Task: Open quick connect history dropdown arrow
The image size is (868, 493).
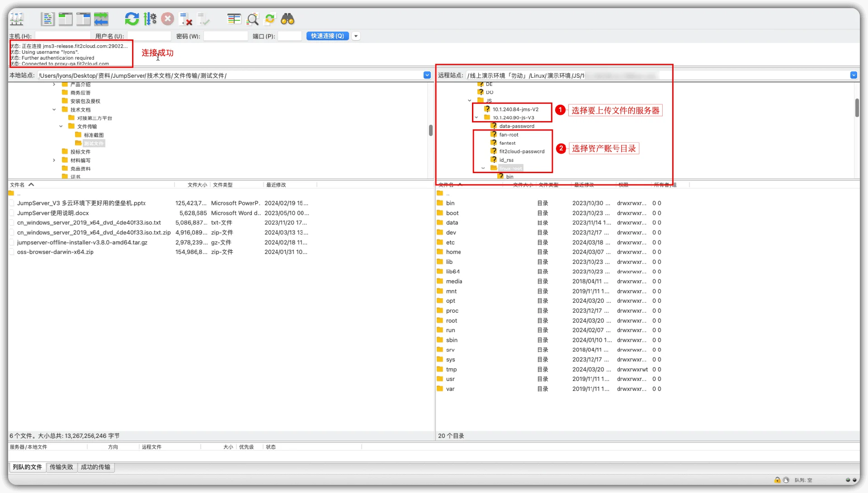Action: (x=356, y=36)
